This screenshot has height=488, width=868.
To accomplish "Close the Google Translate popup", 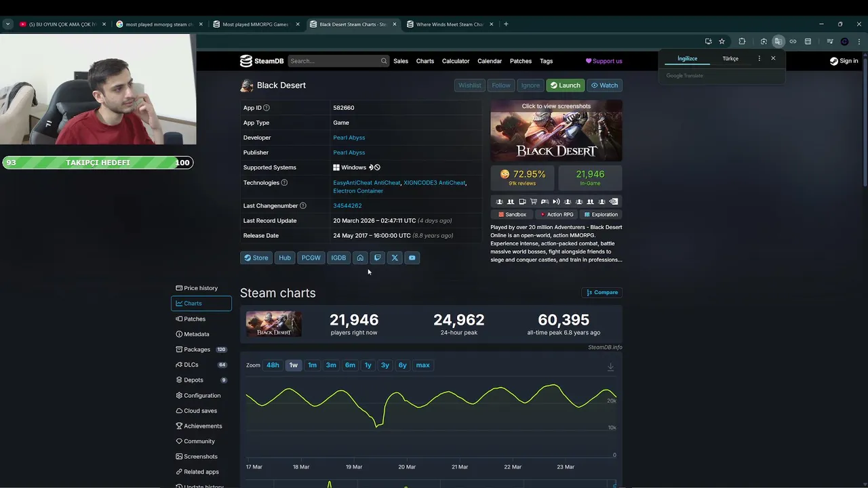I will point(773,58).
